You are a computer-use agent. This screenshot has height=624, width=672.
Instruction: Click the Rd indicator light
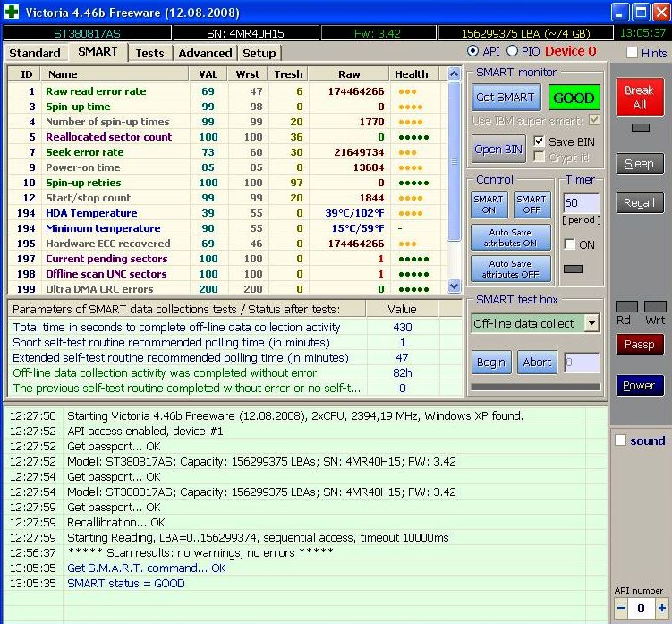(626, 306)
